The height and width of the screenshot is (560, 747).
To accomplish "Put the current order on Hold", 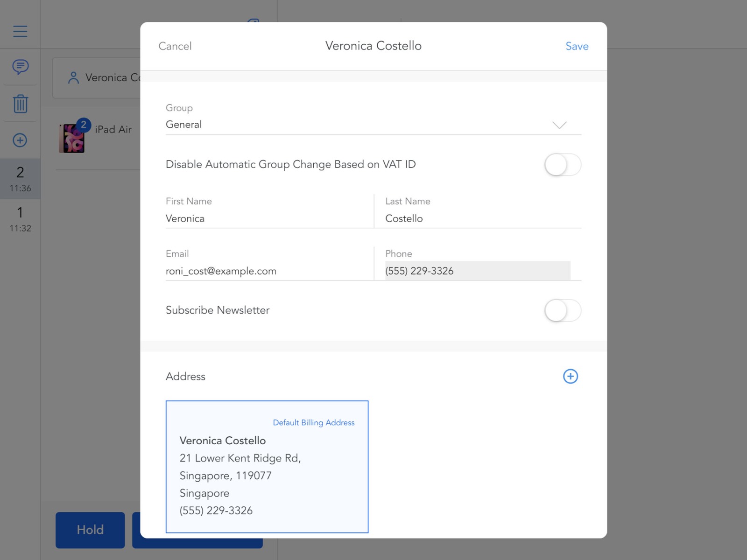I will pos(90,530).
